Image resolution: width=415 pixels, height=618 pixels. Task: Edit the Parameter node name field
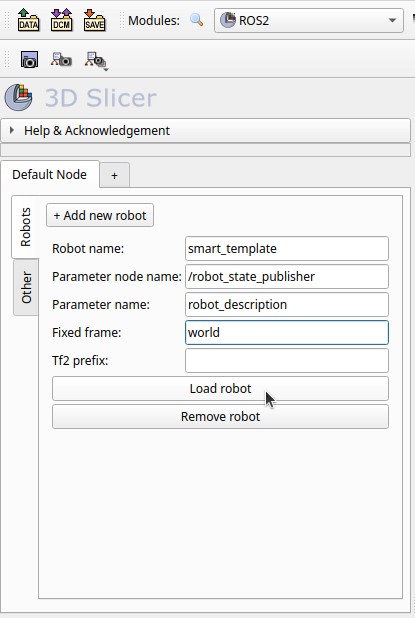tap(287, 277)
